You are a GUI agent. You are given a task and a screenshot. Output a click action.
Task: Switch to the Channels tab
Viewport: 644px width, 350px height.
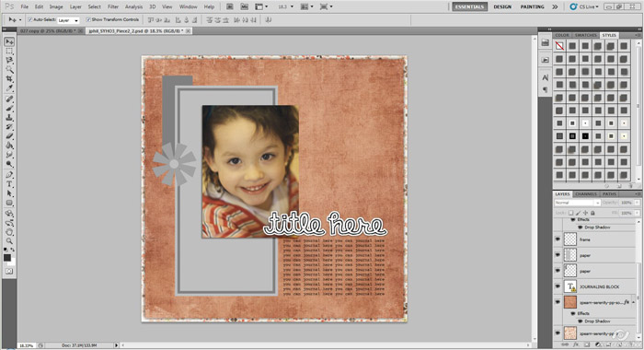[x=586, y=194]
